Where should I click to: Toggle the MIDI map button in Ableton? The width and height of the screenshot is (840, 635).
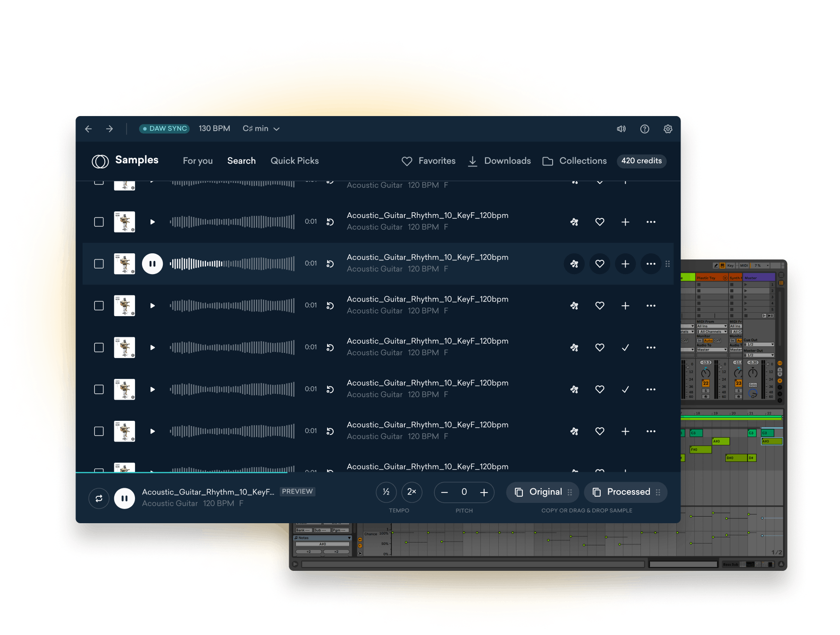(x=744, y=266)
